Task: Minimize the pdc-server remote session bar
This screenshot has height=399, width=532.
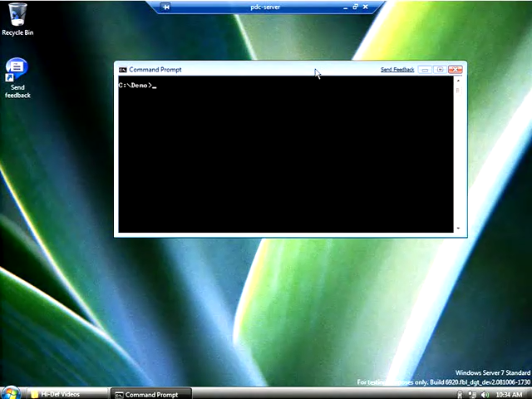Action: coord(346,7)
